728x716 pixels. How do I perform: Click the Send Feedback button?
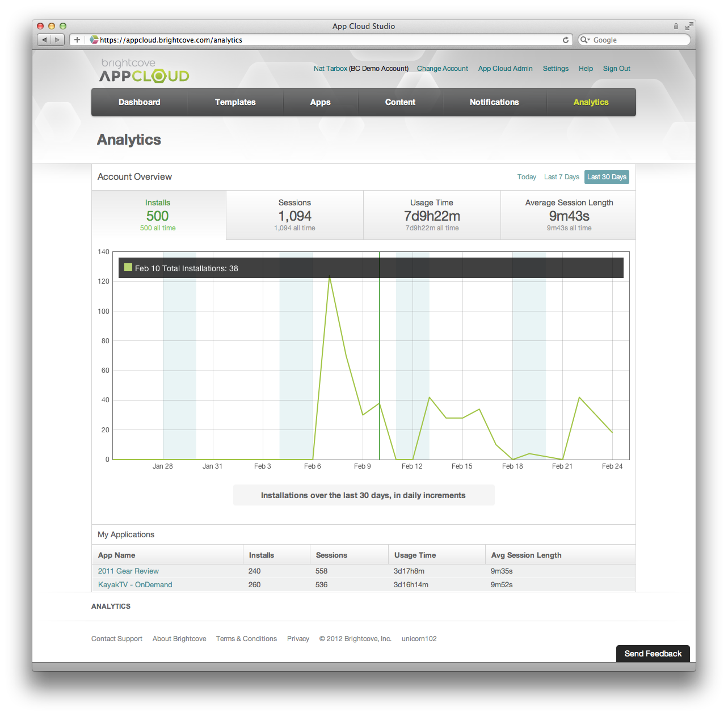pyautogui.click(x=653, y=654)
